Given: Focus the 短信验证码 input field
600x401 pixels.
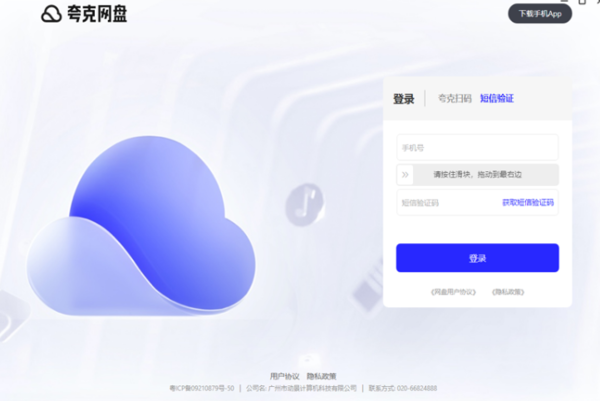Looking at the screenshot, I should tap(448, 202).
